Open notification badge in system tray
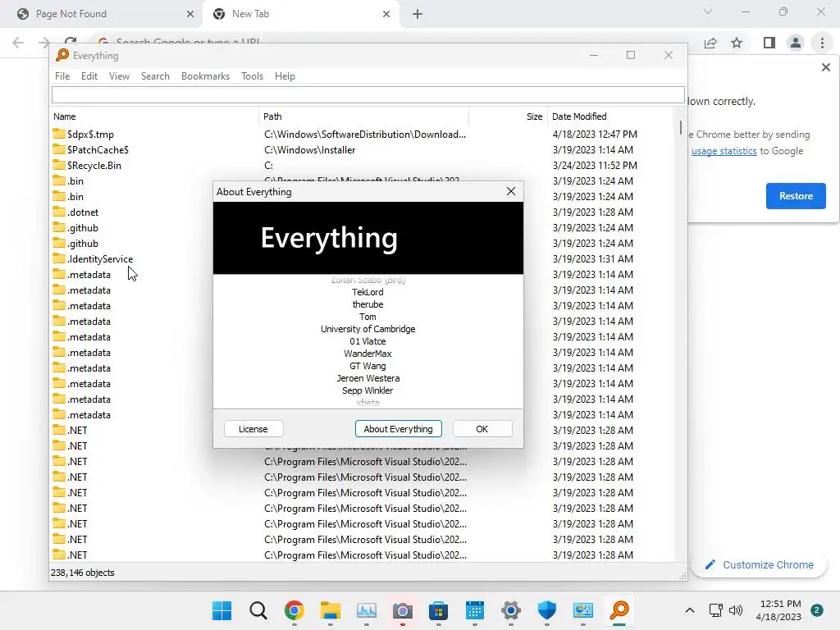840x630 pixels. pos(817,610)
